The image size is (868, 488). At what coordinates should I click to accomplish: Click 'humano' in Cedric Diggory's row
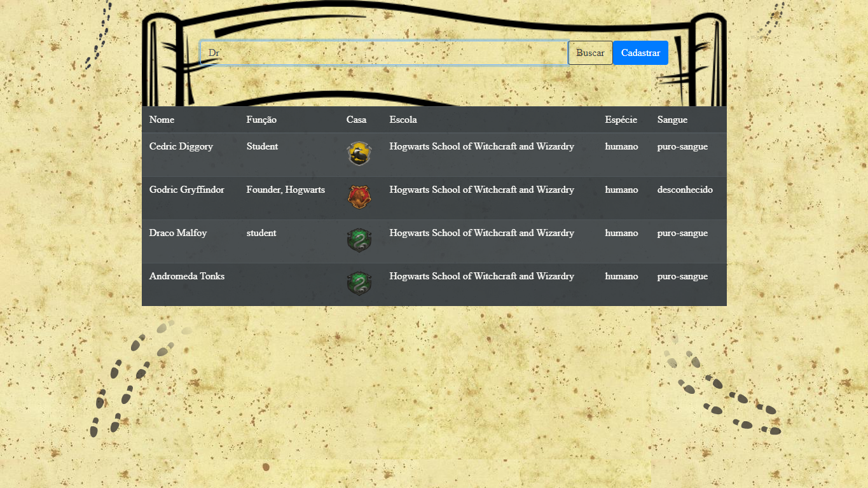(621, 146)
